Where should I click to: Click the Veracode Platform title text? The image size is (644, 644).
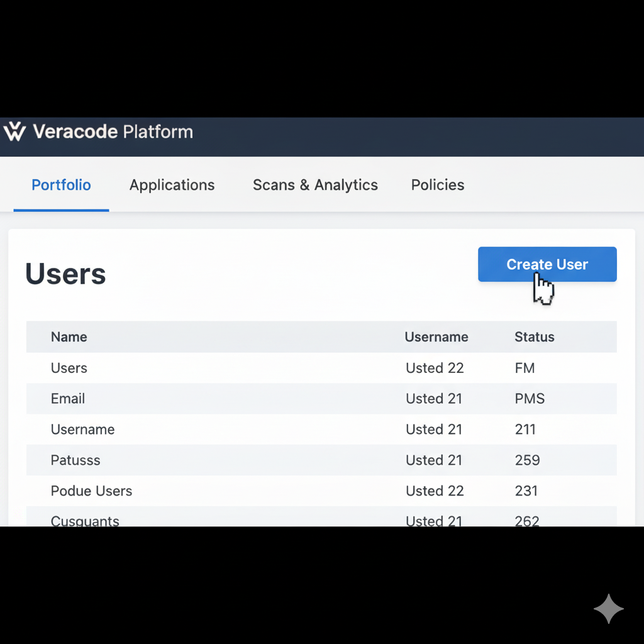113,132
